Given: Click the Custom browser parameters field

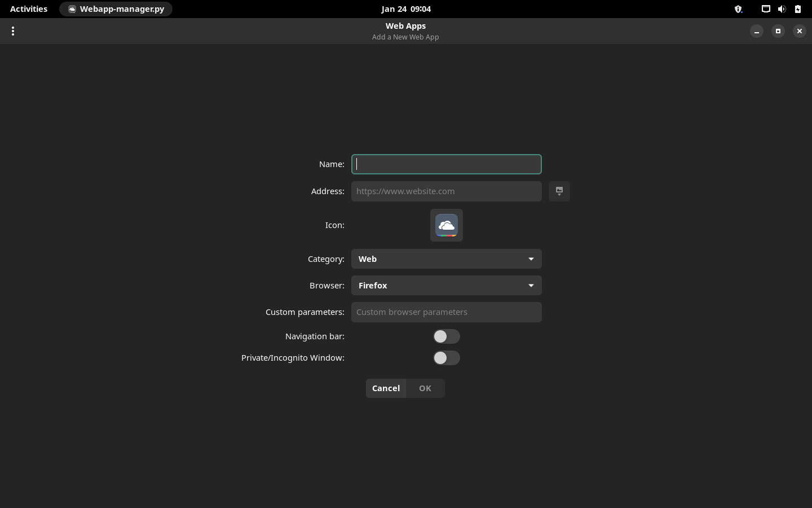Looking at the screenshot, I should coord(447,312).
